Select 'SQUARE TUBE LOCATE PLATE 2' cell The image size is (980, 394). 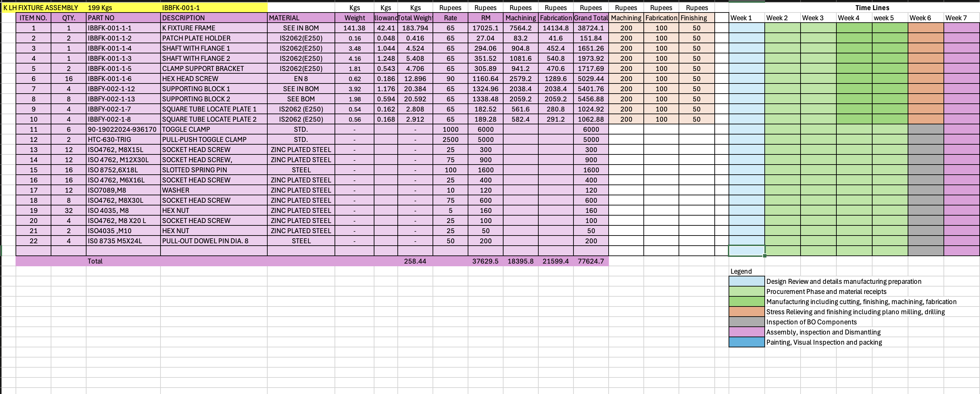pos(214,119)
